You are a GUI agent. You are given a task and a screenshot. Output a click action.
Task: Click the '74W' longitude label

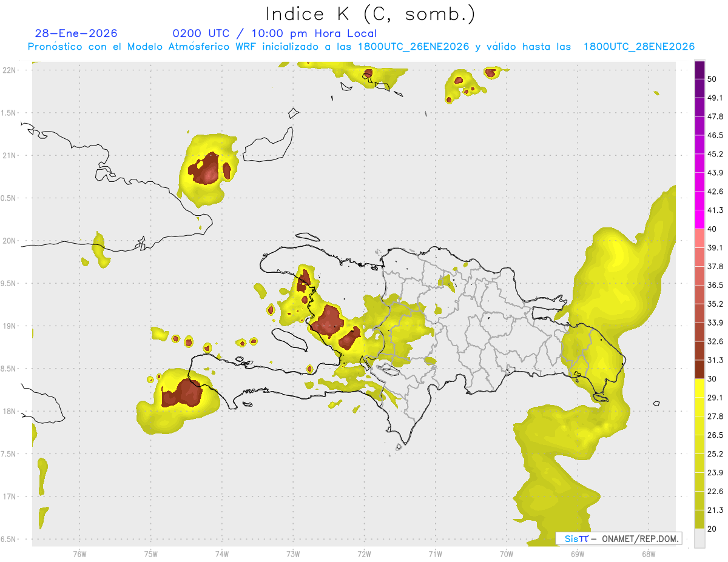tap(222, 554)
